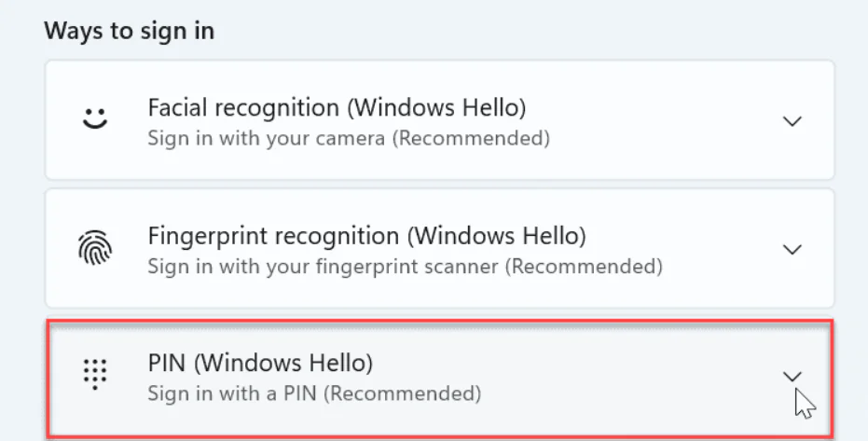
Task: Expand the PIN option's chevron arrow
Action: 792,376
